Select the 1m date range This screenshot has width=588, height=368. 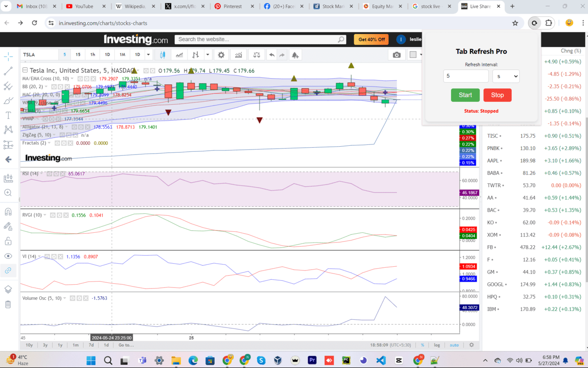[x=75, y=345]
